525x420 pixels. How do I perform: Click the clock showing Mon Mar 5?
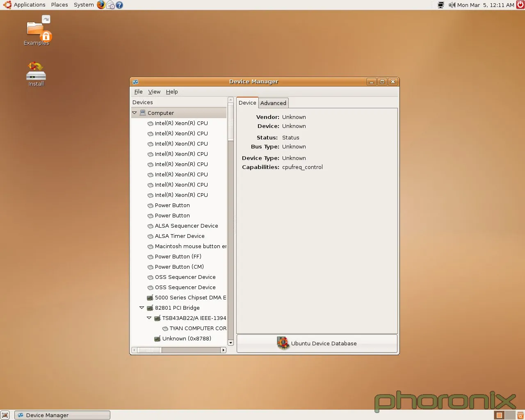coord(486,5)
